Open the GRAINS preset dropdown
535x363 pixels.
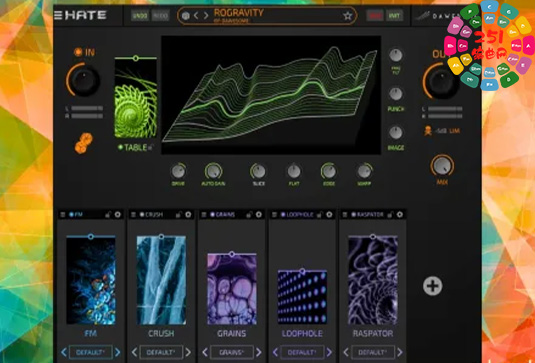click(x=232, y=352)
